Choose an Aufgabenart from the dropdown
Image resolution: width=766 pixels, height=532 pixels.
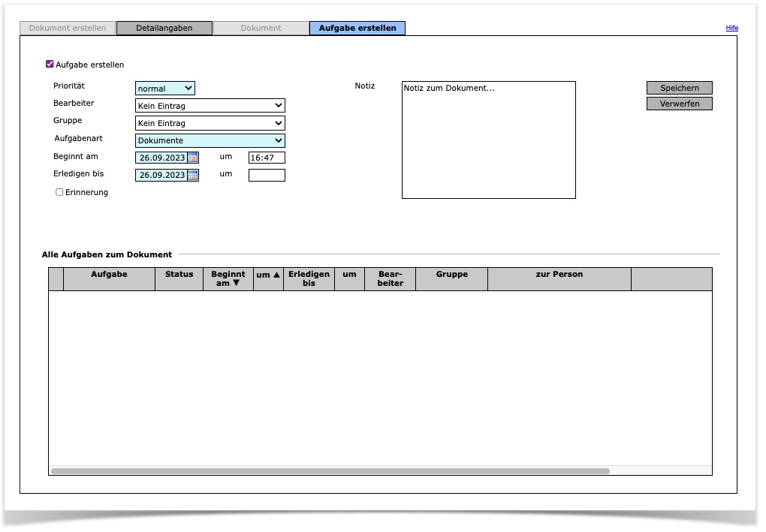point(210,140)
